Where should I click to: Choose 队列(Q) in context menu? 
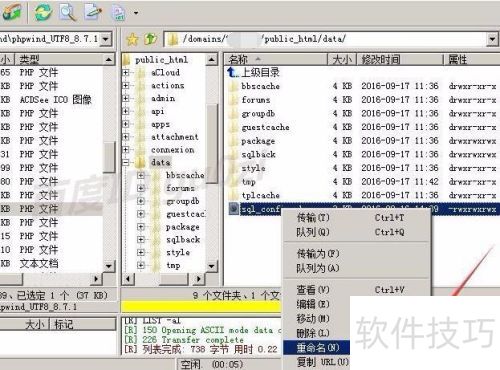(357, 232)
